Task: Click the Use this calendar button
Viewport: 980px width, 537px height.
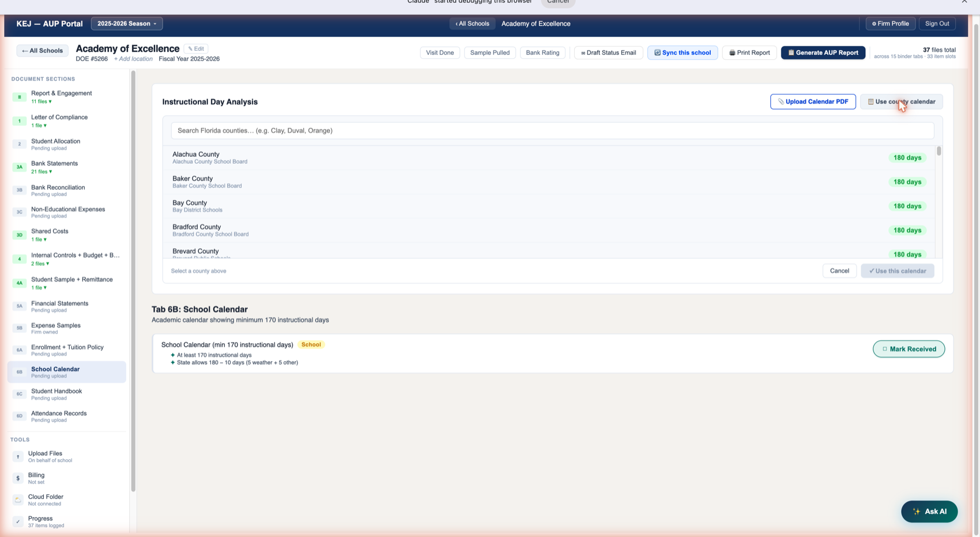Action: (898, 271)
